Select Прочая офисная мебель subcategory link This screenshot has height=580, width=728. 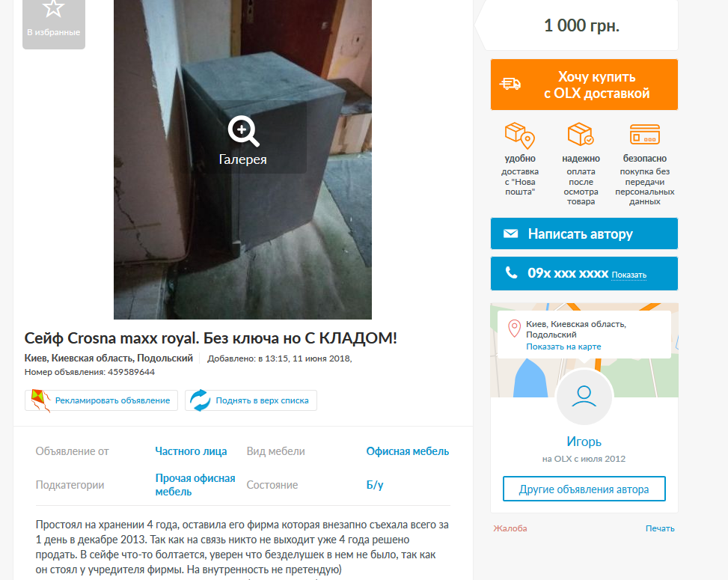(195, 485)
